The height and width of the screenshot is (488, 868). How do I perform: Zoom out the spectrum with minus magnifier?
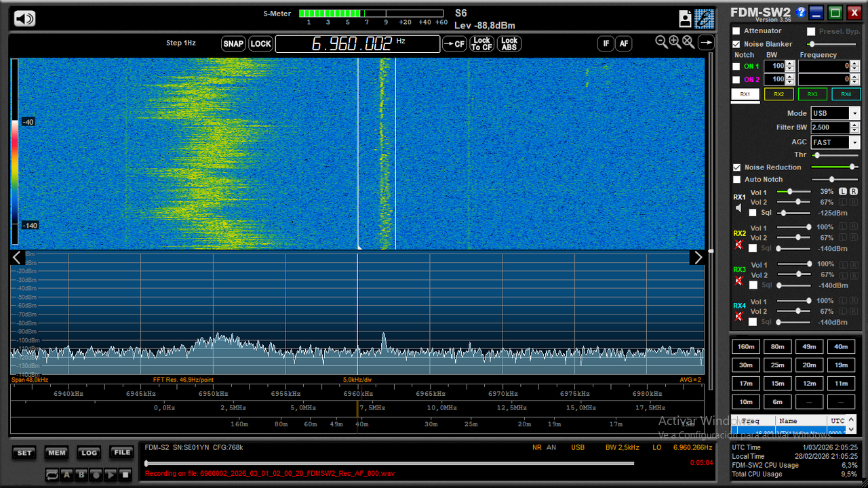662,42
